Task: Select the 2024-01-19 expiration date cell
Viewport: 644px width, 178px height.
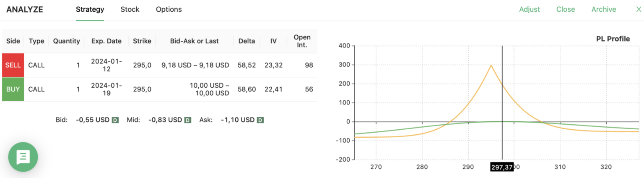Action: pos(106,89)
